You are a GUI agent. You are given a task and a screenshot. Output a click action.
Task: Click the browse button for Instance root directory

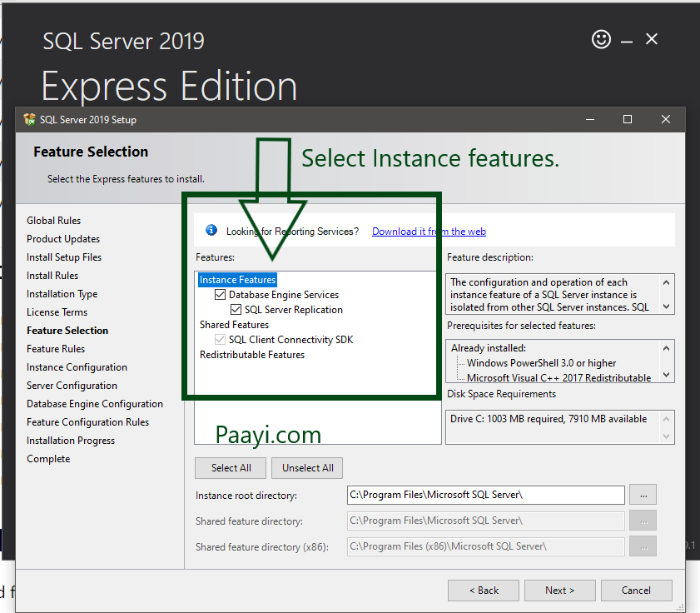tap(642, 495)
